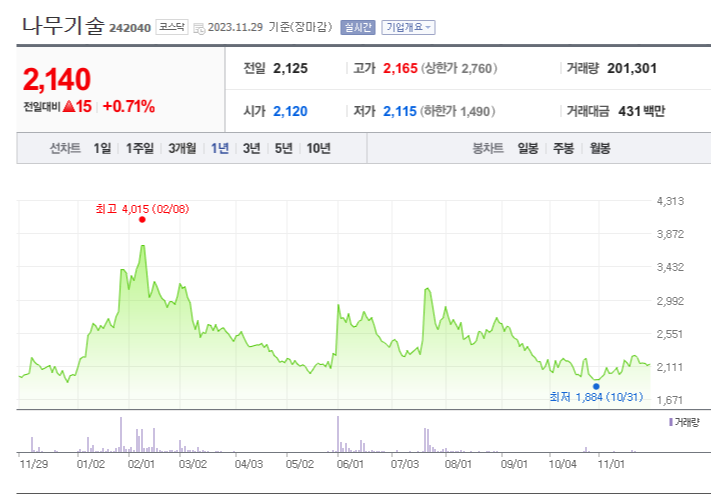
Task: Click the red highest-price dot marker
Action: click(x=142, y=220)
